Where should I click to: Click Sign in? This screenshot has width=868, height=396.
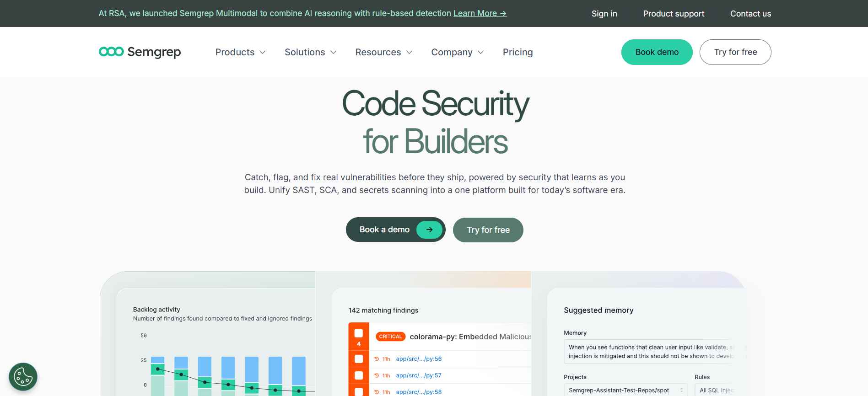click(x=604, y=14)
